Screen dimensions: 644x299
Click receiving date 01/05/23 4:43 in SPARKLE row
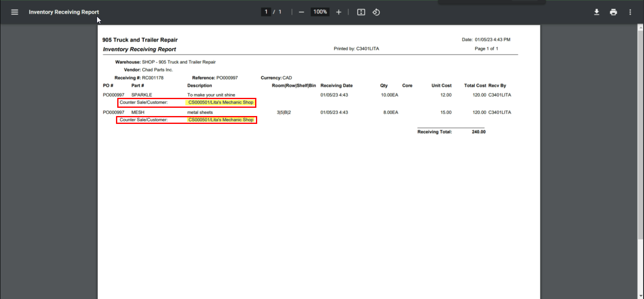[x=334, y=95]
